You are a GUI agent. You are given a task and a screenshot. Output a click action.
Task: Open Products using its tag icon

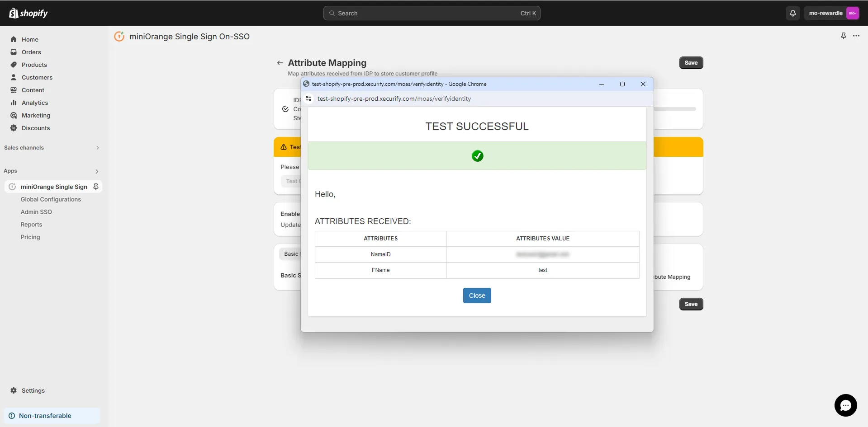tap(14, 65)
